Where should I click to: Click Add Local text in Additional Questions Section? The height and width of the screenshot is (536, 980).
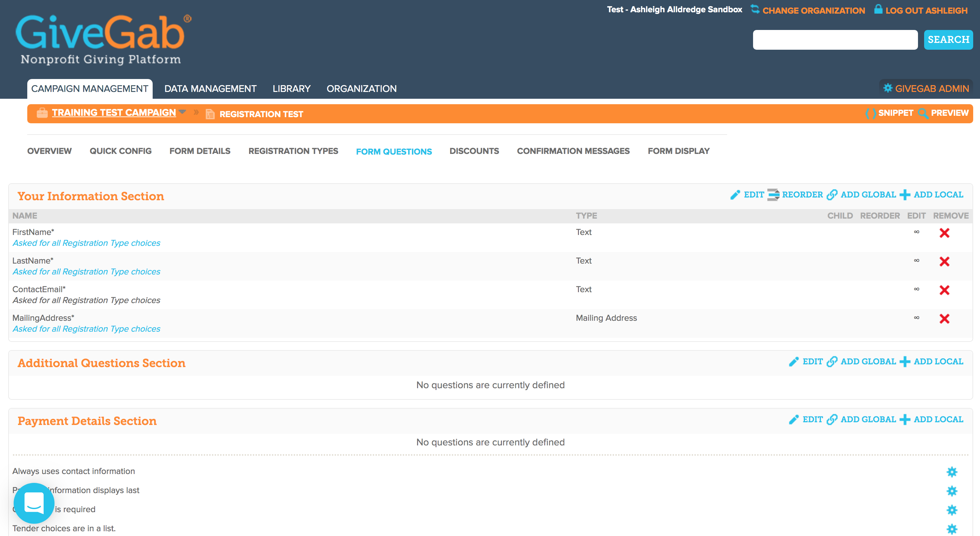point(938,362)
